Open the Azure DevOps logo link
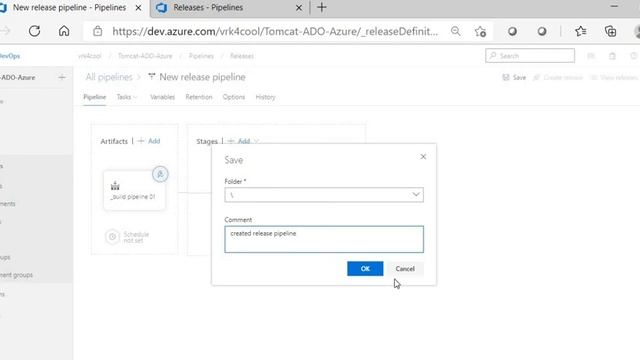The height and width of the screenshot is (360, 640). point(9,56)
